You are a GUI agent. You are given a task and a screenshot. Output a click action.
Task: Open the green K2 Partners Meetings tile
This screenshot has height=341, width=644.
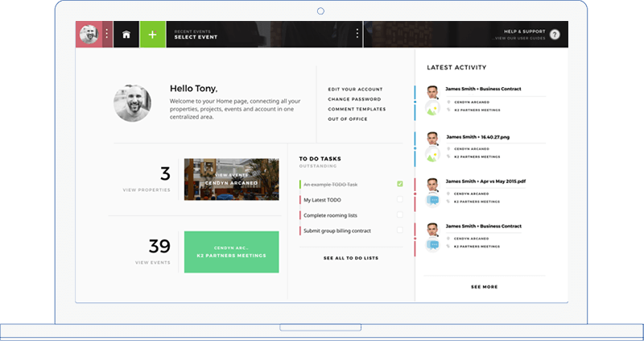coord(231,252)
